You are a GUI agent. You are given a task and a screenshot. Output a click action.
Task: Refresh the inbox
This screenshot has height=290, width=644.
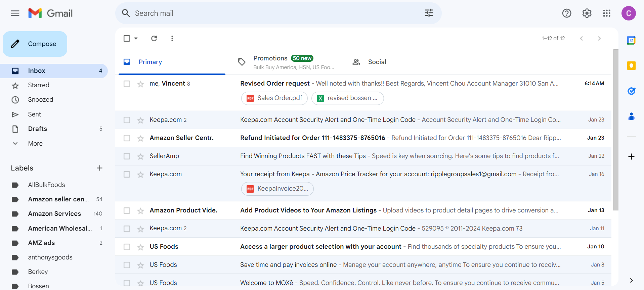coord(154,38)
